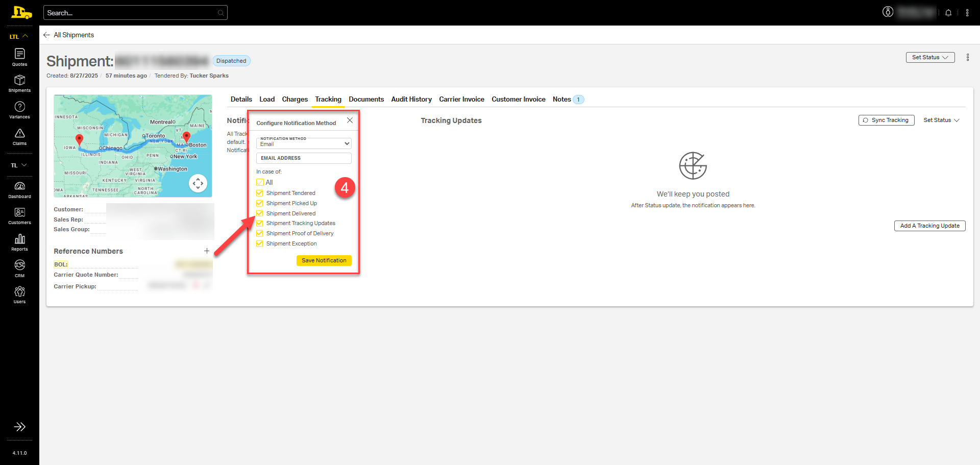
Task: Switch to the Charges tab
Action: click(295, 100)
